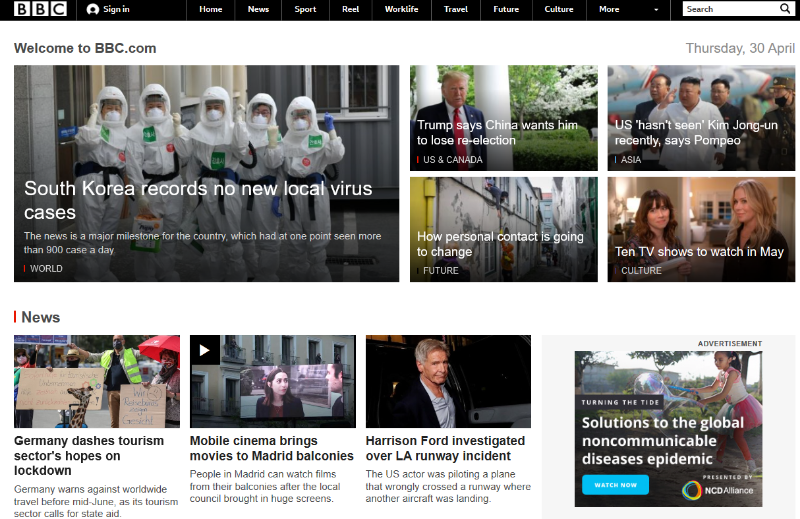Image resolution: width=800 pixels, height=519 pixels.
Task: Click the US & CANADA category tag
Action: pos(453,160)
